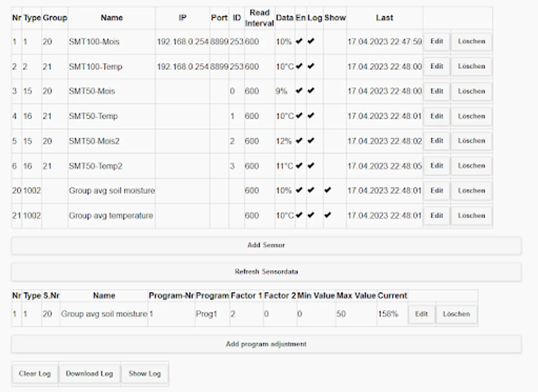Clear Log
Image resolution: width=538 pixels, height=392 pixels.
pyautogui.click(x=35, y=374)
